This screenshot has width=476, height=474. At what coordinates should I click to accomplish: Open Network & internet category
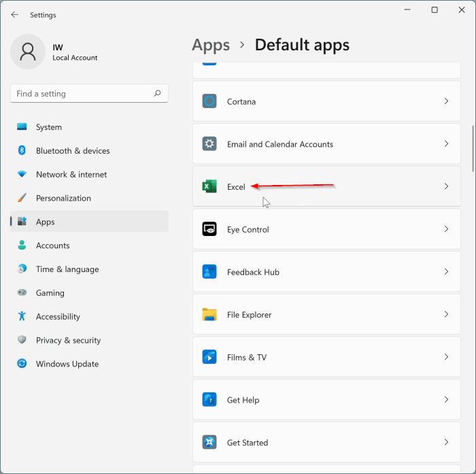[x=89, y=174]
